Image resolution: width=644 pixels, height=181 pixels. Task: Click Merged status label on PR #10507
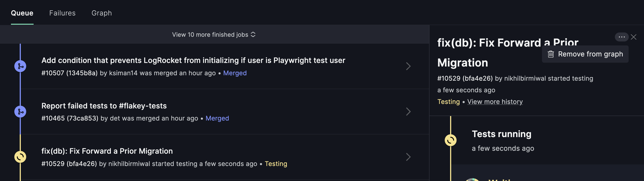235,73
